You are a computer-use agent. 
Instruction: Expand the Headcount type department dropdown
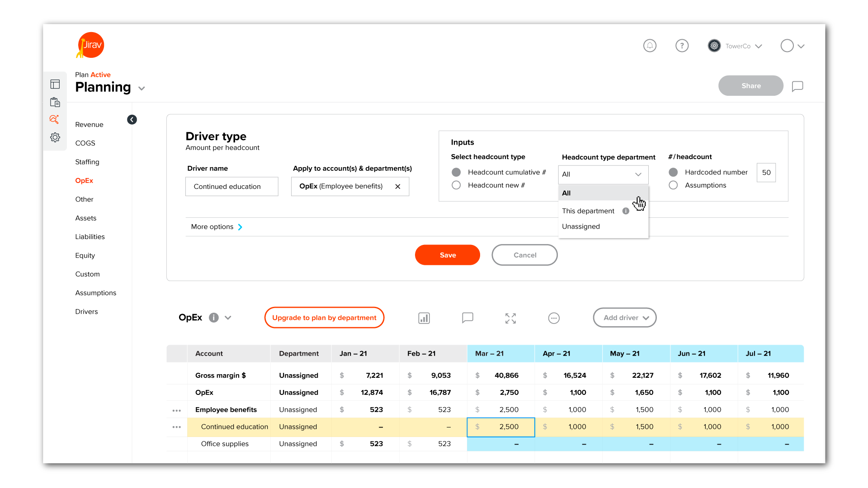pos(603,174)
